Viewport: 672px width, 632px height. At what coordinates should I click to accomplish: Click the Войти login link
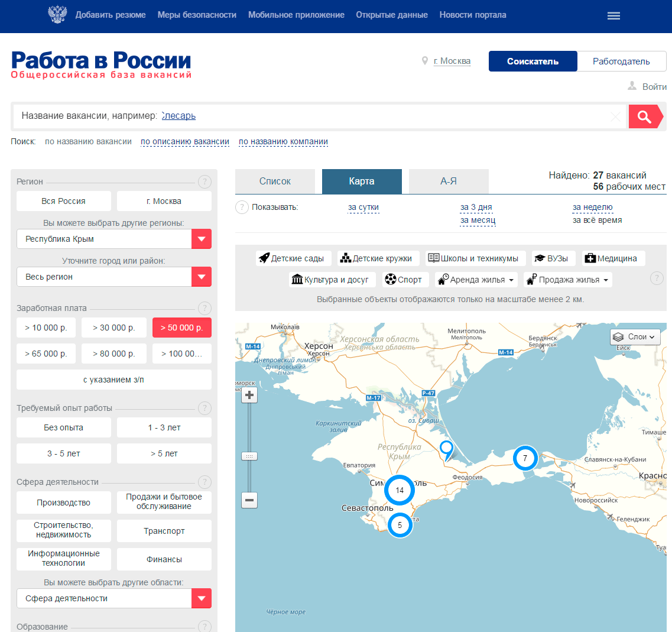coord(654,86)
